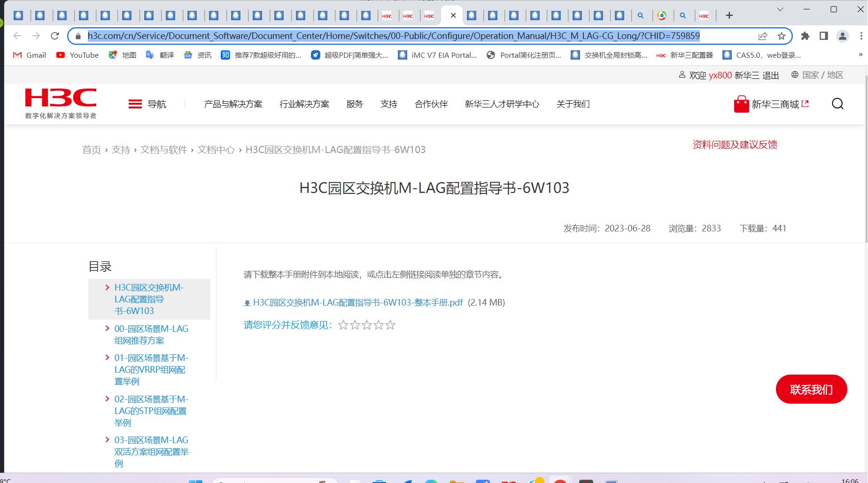Rate the document five stars

(390, 325)
